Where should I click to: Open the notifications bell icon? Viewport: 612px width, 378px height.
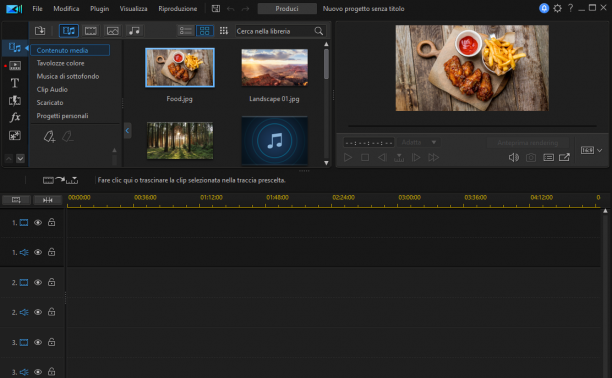[544, 8]
